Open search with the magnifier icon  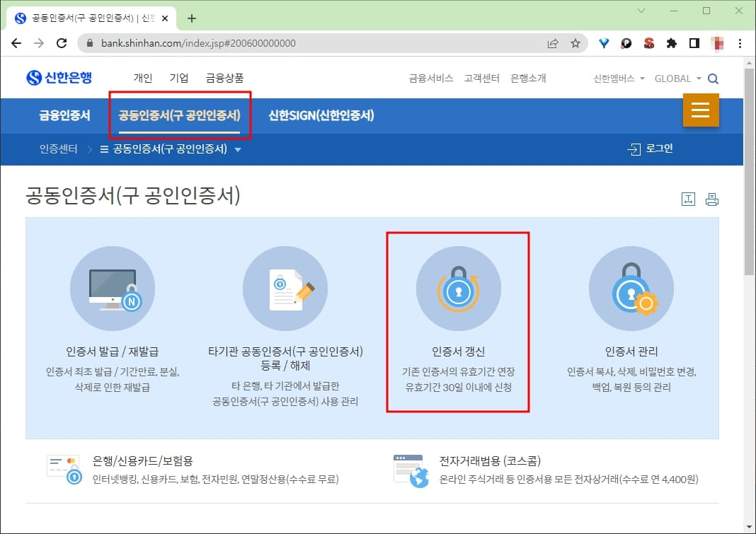pos(713,79)
